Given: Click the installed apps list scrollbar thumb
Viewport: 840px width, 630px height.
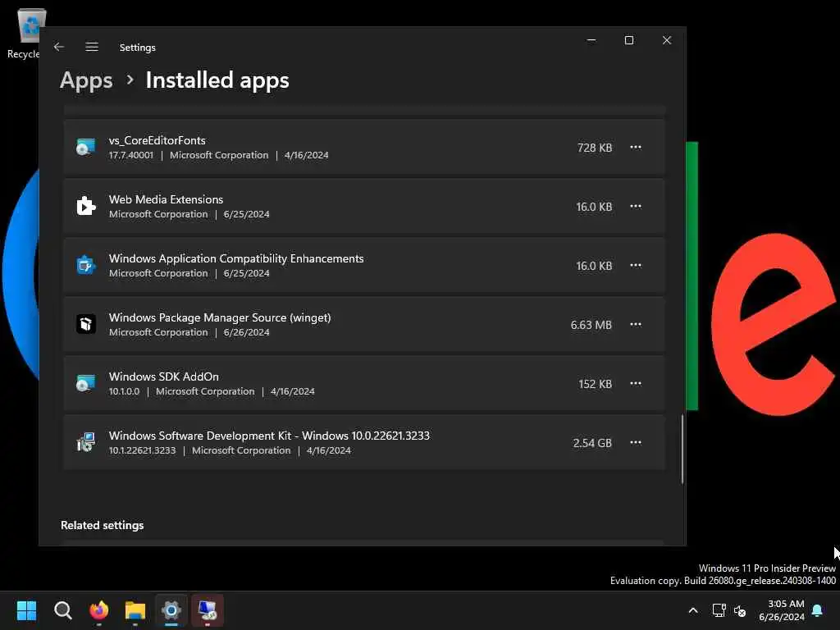Looking at the screenshot, I should click(x=682, y=449).
